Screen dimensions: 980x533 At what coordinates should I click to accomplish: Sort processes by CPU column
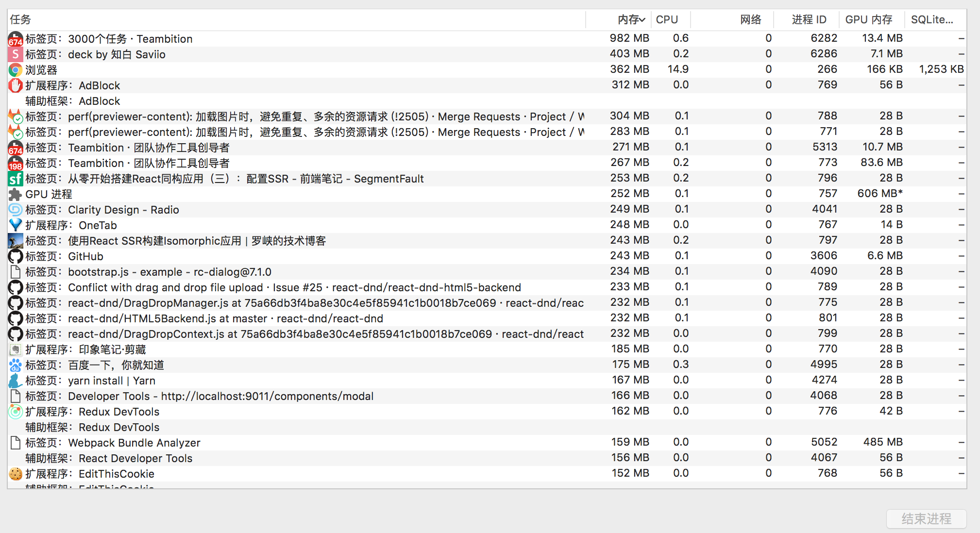pos(667,20)
